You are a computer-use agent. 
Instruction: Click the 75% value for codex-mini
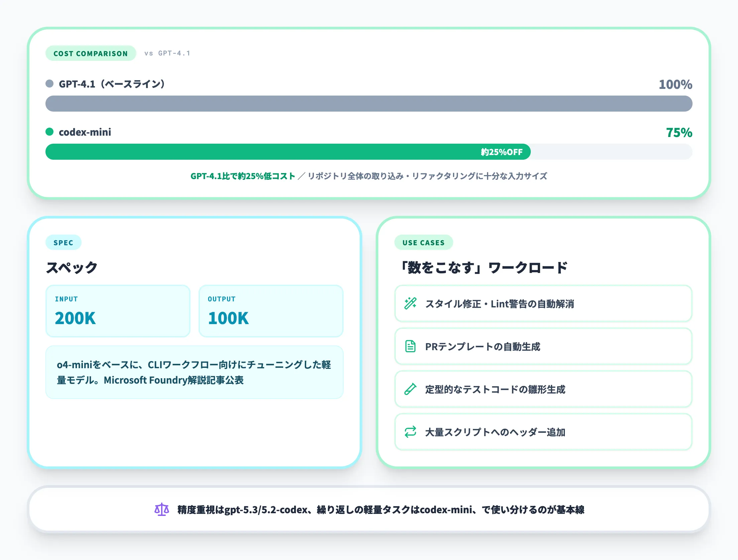[x=679, y=132]
